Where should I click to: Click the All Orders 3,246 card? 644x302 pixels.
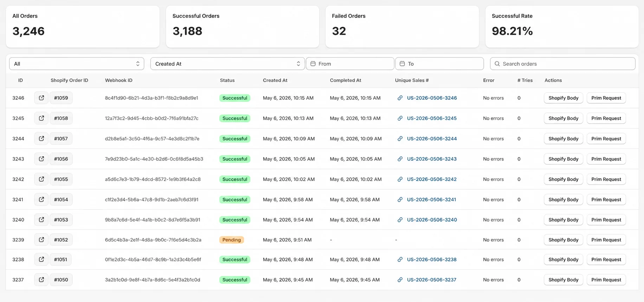pyautogui.click(x=83, y=26)
